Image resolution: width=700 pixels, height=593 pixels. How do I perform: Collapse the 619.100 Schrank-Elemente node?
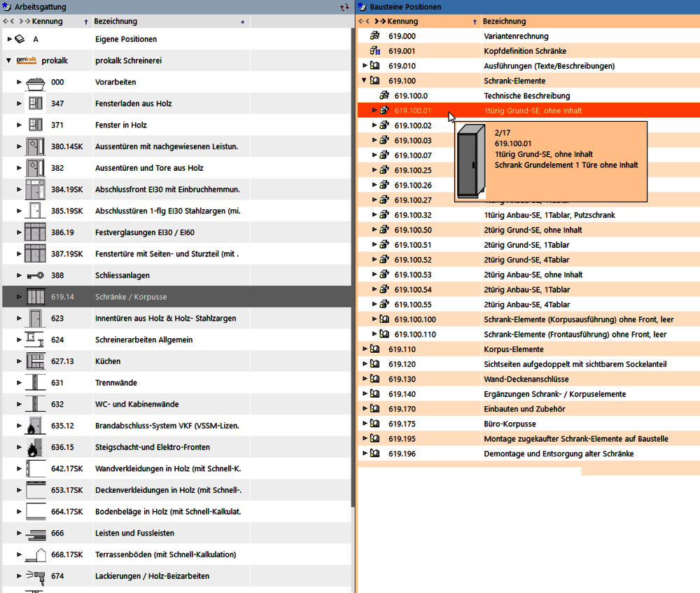coord(365,81)
